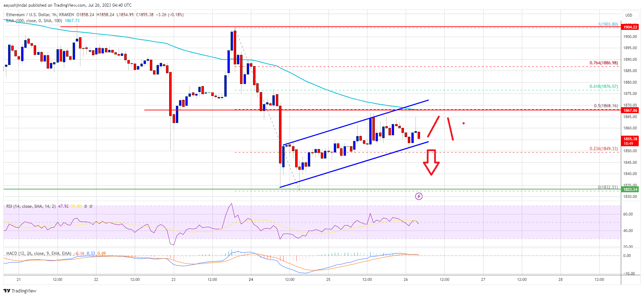Viewport: 644px width, 297px height.
Task: Click the green 1833.24 price label
Action: tap(630, 189)
